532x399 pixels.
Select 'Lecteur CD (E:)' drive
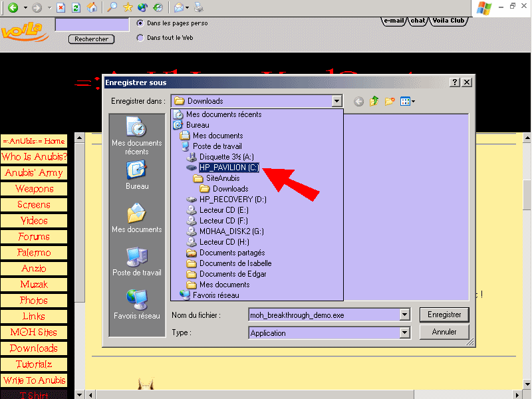[x=218, y=210]
